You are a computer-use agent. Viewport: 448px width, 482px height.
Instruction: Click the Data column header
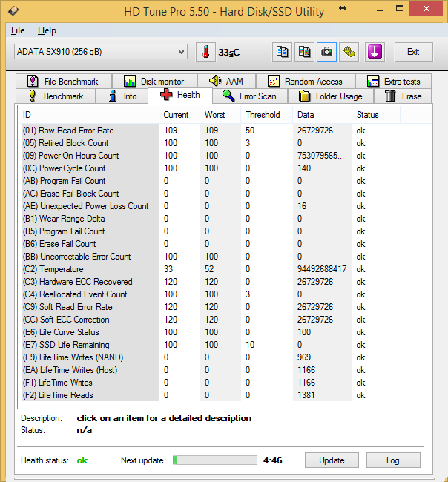pos(322,115)
